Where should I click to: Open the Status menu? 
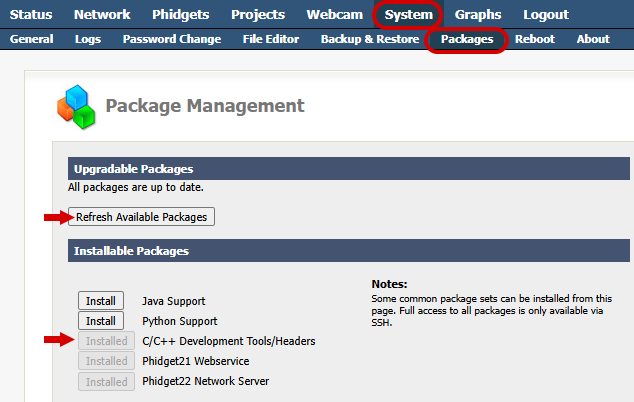tap(31, 15)
